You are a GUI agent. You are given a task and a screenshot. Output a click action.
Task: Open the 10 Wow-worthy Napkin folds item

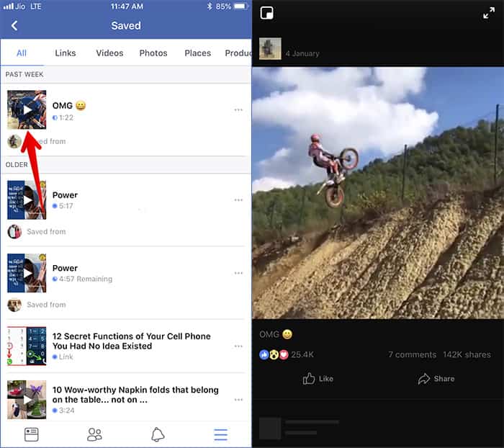pos(135,395)
